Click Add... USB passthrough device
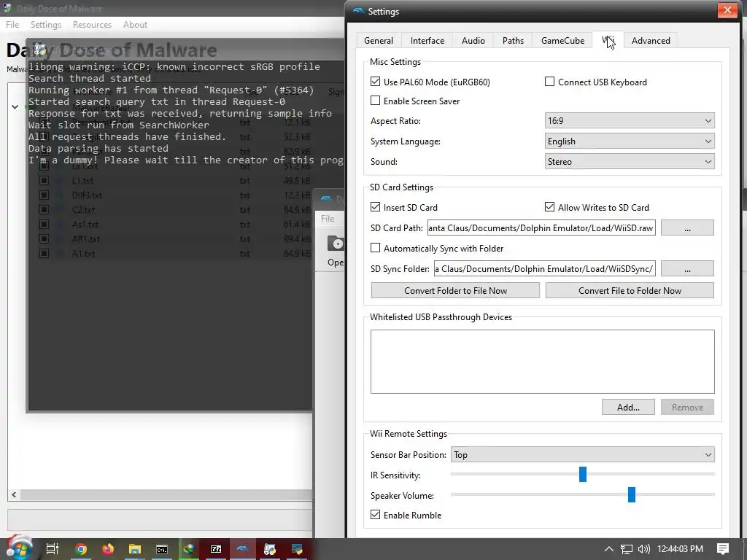The width and height of the screenshot is (747, 560). [628, 407]
